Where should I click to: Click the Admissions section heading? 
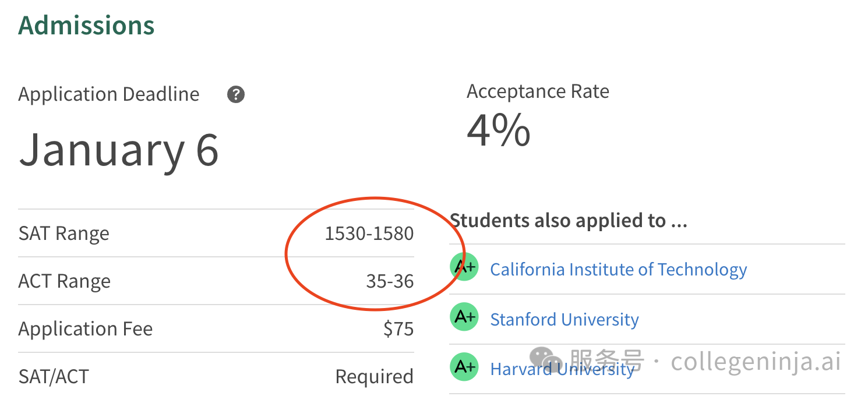coord(87,25)
